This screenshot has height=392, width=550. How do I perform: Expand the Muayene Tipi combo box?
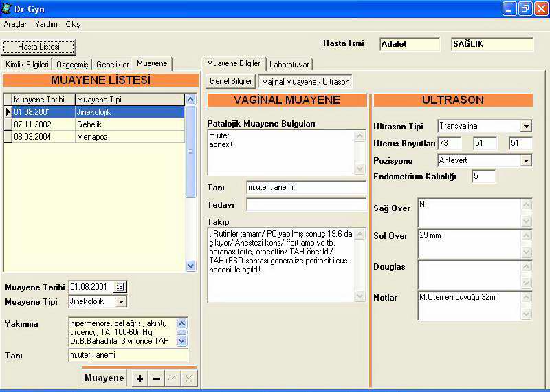121,302
